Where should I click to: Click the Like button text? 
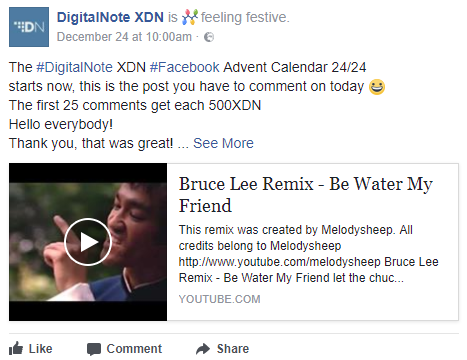pos(41,349)
